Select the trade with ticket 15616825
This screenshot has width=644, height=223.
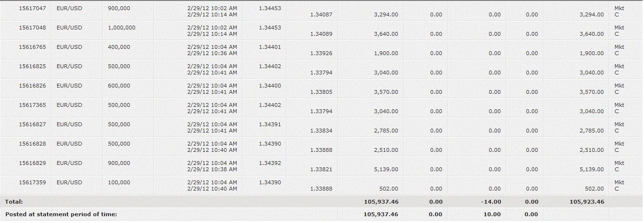32,67
